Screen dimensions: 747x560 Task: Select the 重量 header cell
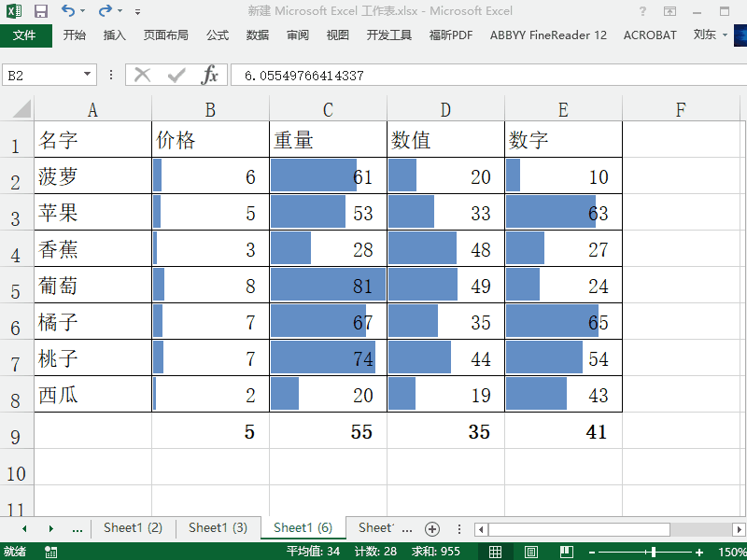(329, 139)
